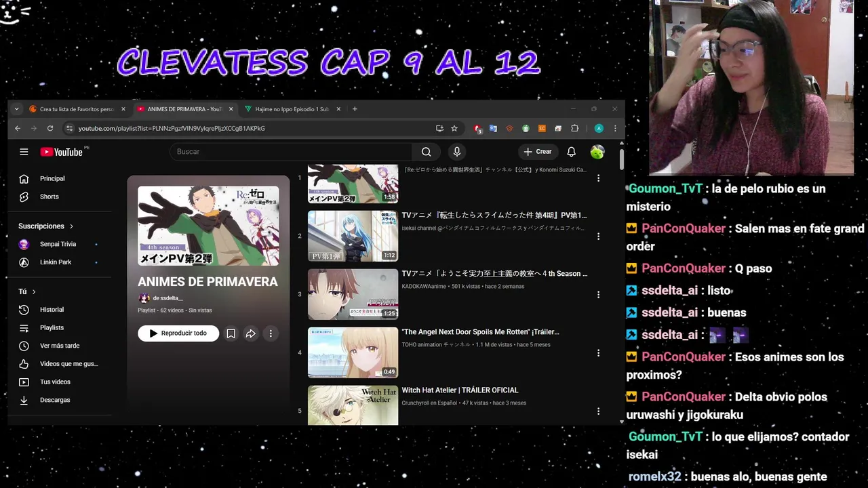This screenshot has height=488, width=868.
Task: Open Chrome three-dot menu
Action: [x=615, y=128]
